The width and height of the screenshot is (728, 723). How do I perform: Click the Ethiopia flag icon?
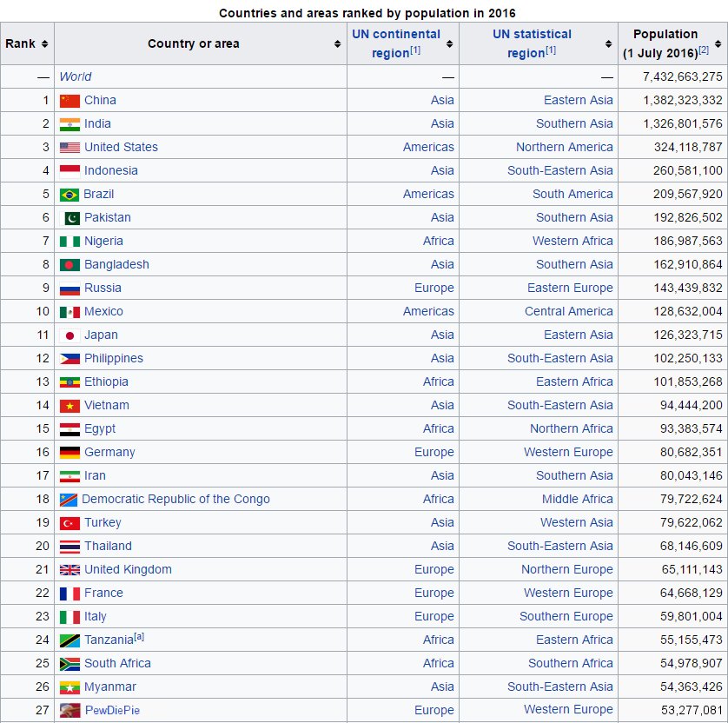pos(69,382)
